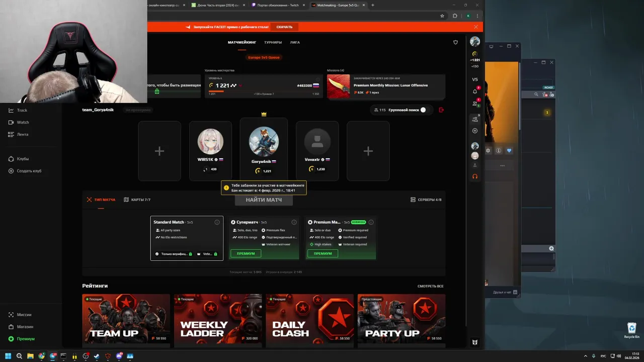The height and width of the screenshot is (362, 644).
Task: Open the notifications bell in right rail
Action: coord(474,92)
